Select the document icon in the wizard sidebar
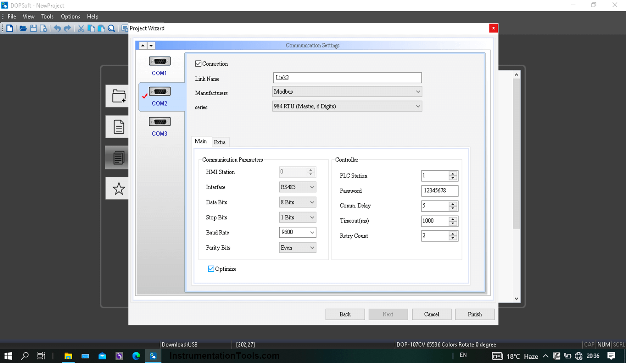 (118, 127)
